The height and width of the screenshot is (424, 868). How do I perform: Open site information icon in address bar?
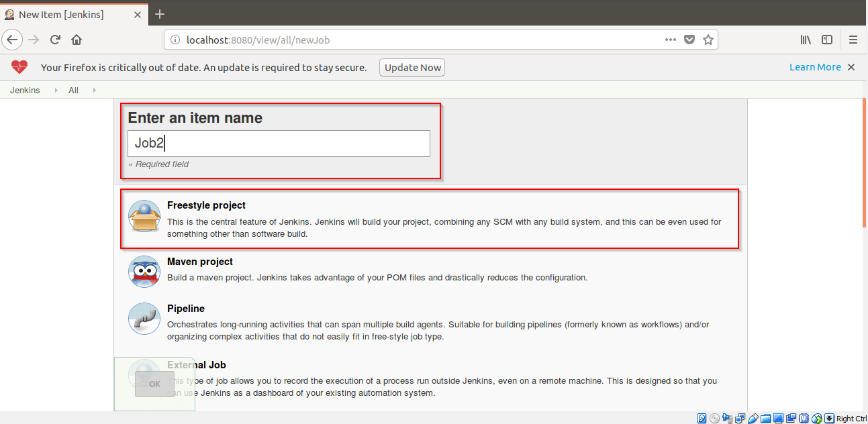pyautogui.click(x=176, y=40)
